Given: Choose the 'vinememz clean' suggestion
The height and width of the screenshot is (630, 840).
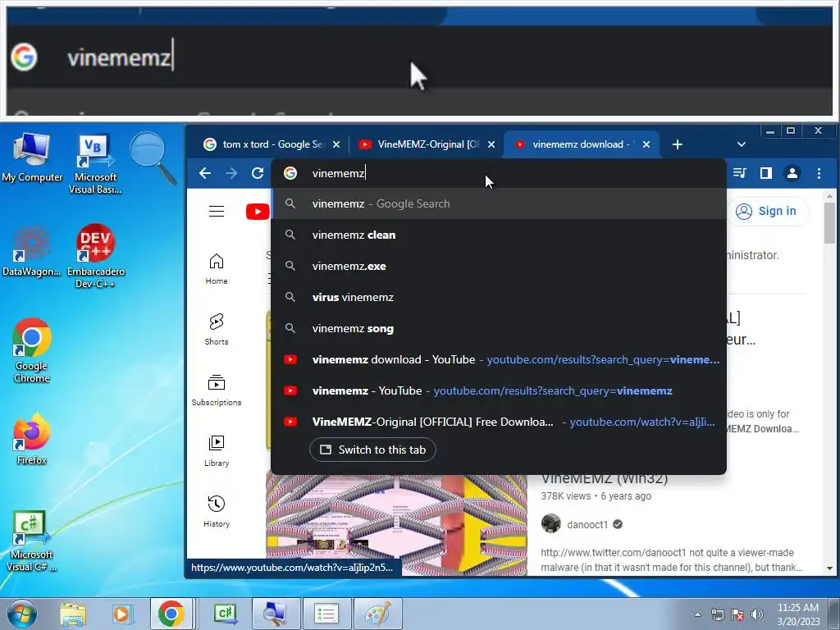Looking at the screenshot, I should (498, 235).
